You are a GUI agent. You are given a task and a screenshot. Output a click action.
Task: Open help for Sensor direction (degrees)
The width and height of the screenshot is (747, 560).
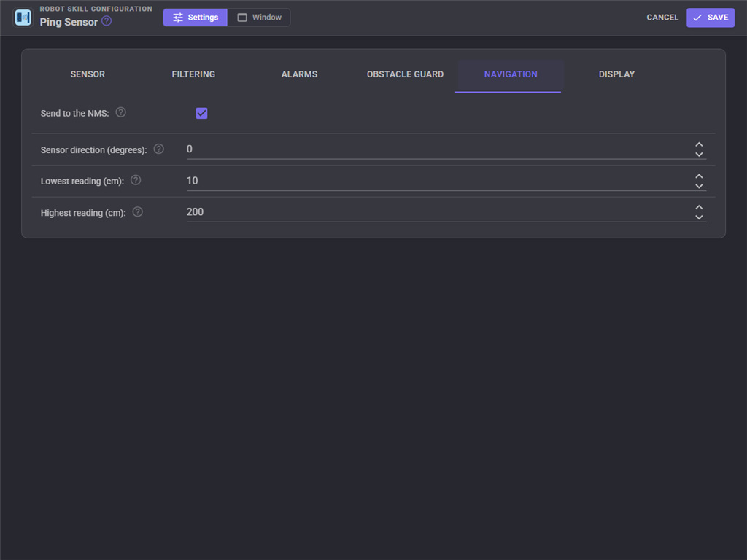coord(158,149)
